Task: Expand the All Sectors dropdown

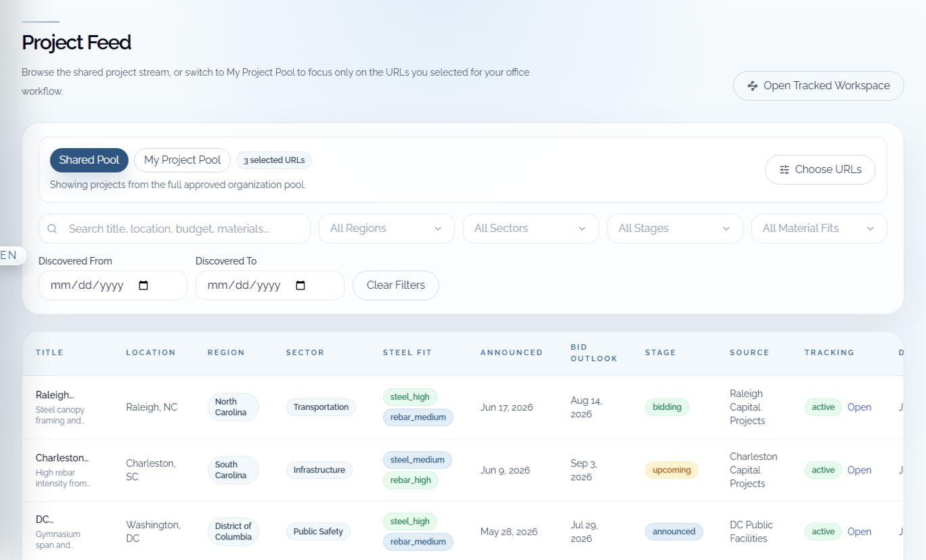Action: point(531,229)
